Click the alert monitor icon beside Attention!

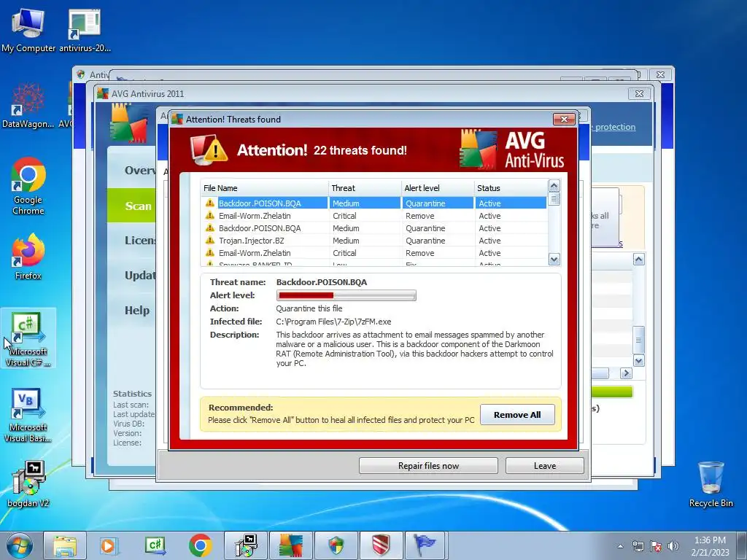pyautogui.click(x=209, y=150)
